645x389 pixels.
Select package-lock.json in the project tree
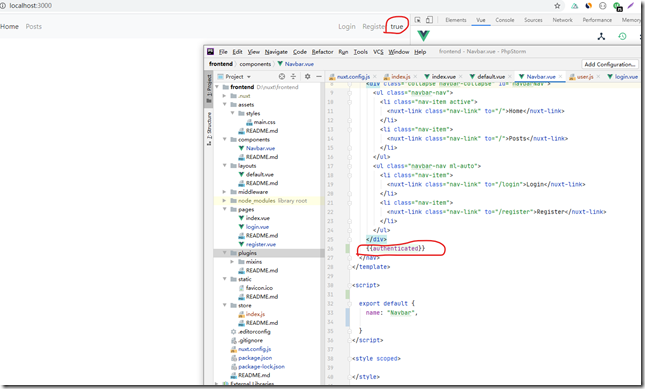coord(261,366)
